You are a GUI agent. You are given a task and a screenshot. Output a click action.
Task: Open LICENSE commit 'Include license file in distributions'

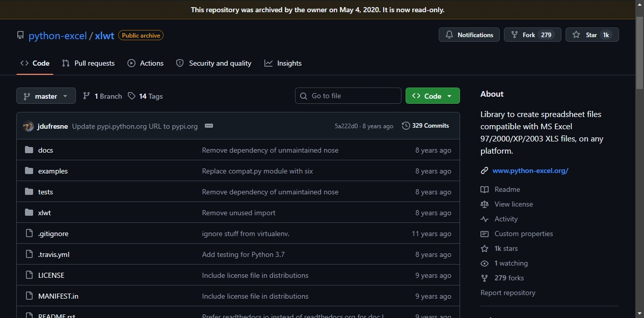[255, 275]
